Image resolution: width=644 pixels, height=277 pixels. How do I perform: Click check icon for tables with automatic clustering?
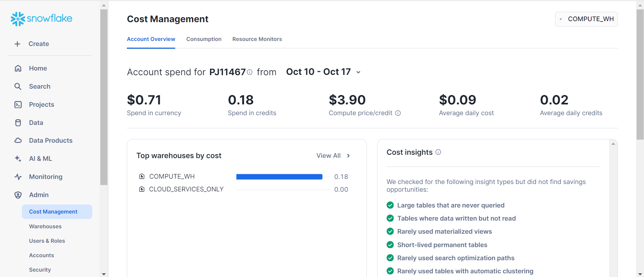click(x=390, y=271)
